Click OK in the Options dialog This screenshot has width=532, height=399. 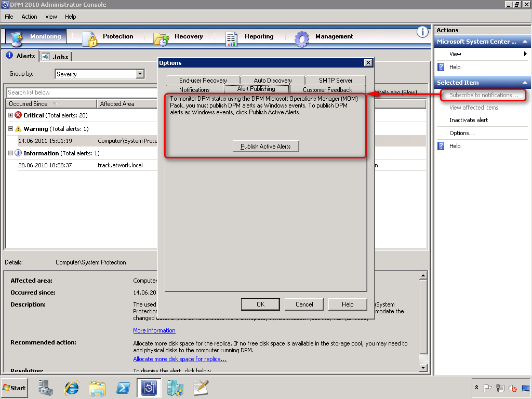(260, 304)
